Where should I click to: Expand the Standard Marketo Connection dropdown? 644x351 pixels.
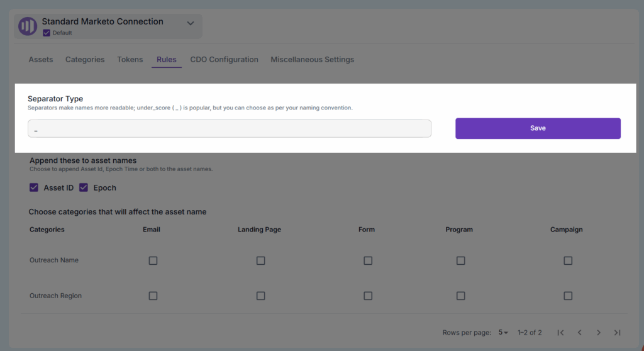coord(191,23)
